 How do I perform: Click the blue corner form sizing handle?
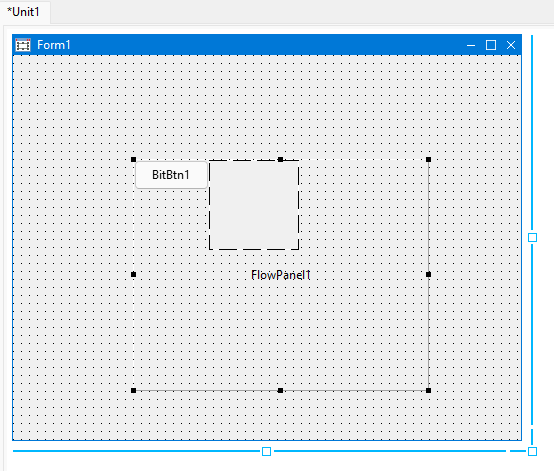[x=532, y=451]
